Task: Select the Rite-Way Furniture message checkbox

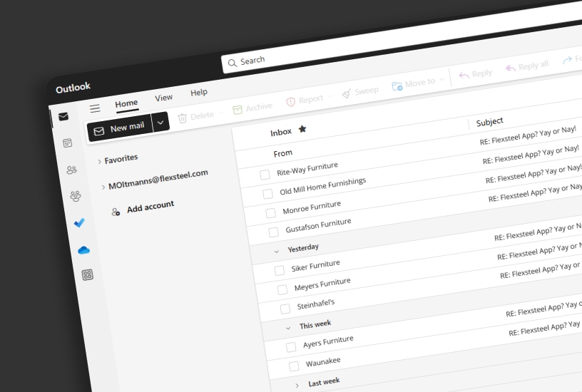Action: click(x=265, y=175)
